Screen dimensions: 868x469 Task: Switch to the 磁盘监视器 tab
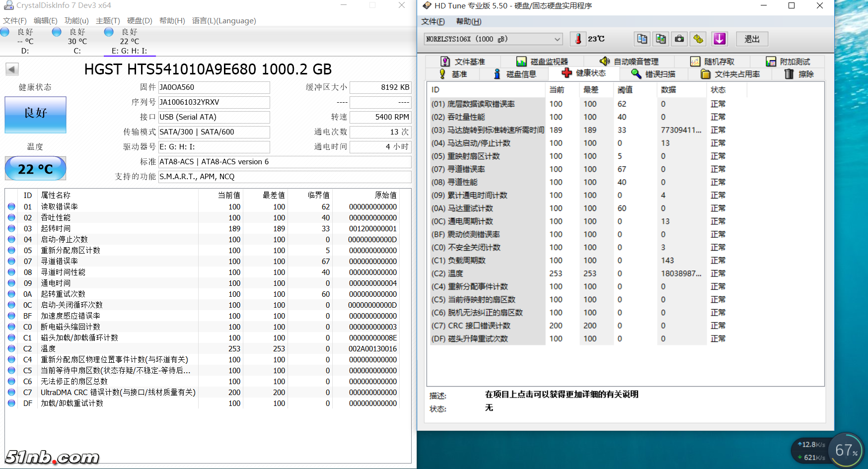click(542, 62)
